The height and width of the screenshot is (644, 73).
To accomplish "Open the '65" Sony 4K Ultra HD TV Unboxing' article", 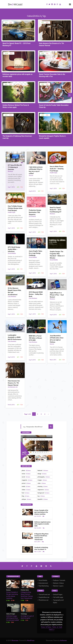I will [15, 167].
